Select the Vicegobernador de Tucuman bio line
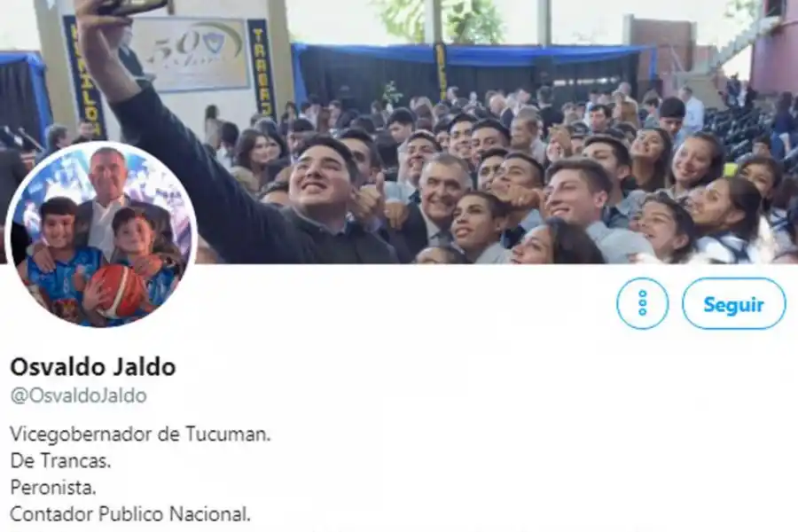Screen dimensions: 798x532 click(x=140, y=434)
